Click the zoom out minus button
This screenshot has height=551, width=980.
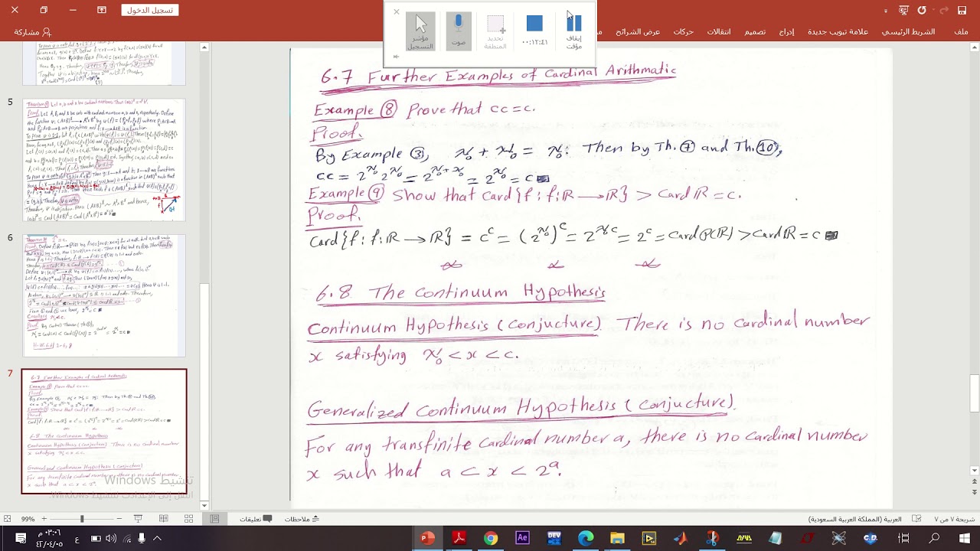(119, 519)
